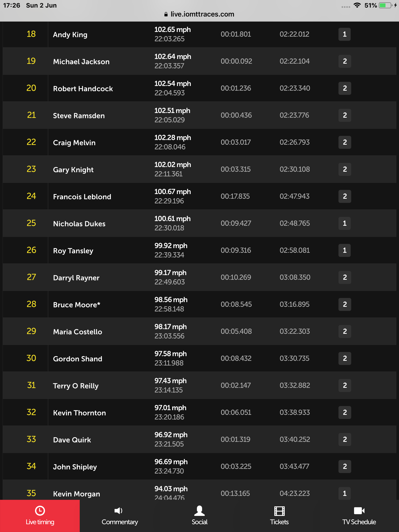399x532 pixels.
Task: Tap the live.iomttraces.com address field
Action: pyautogui.click(x=199, y=14)
